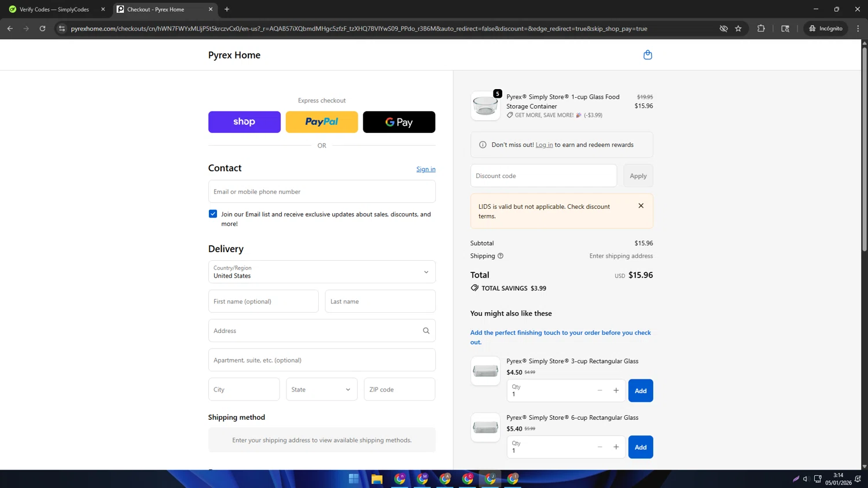868x488 pixels.
Task: Open File Explorer from the taskbar
Action: click(x=377, y=479)
